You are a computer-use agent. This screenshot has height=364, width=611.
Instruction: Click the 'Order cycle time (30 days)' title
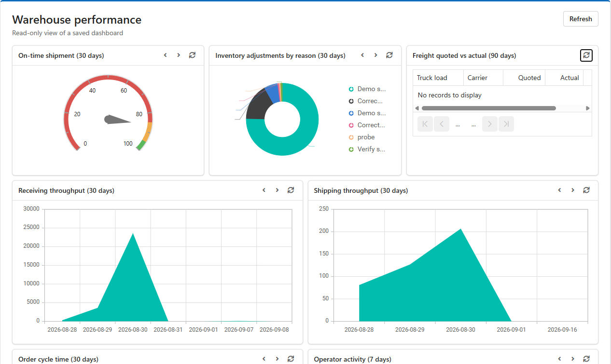(x=58, y=359)
